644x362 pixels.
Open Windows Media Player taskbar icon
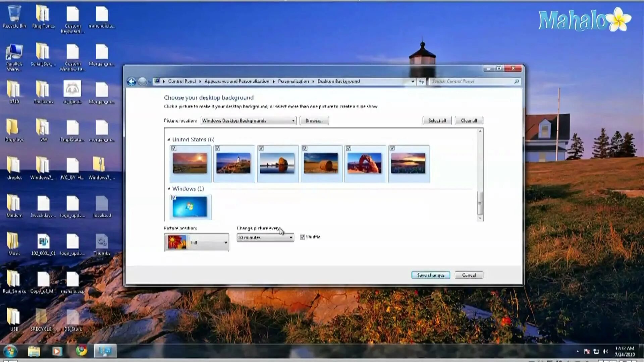pos(57,351)
